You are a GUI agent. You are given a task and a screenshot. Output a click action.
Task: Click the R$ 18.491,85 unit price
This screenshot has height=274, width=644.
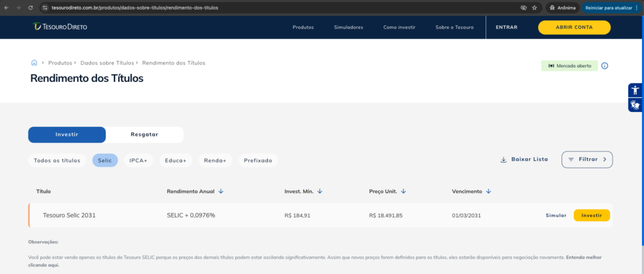[386, 216]
